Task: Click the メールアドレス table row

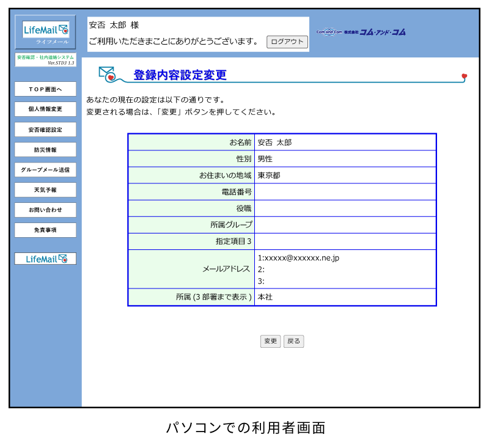Action: coord(281,269)
